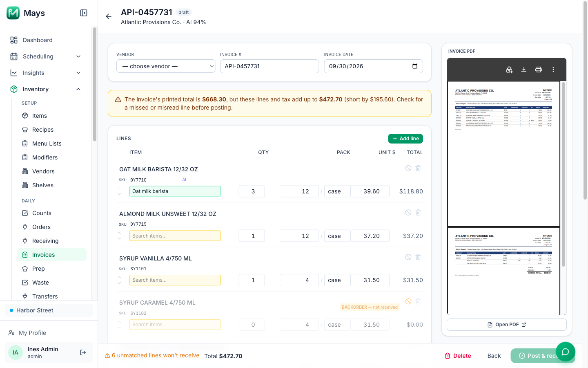Click the Open PDF button
588x368 pixels.
tap(507, 325)
